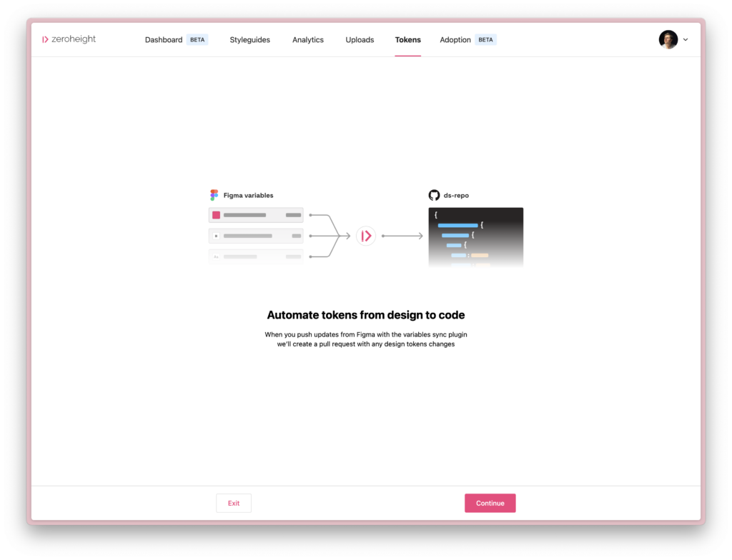Click the zeroheight circle icon in diagram
732x560 pixels.
pos(365,236)
